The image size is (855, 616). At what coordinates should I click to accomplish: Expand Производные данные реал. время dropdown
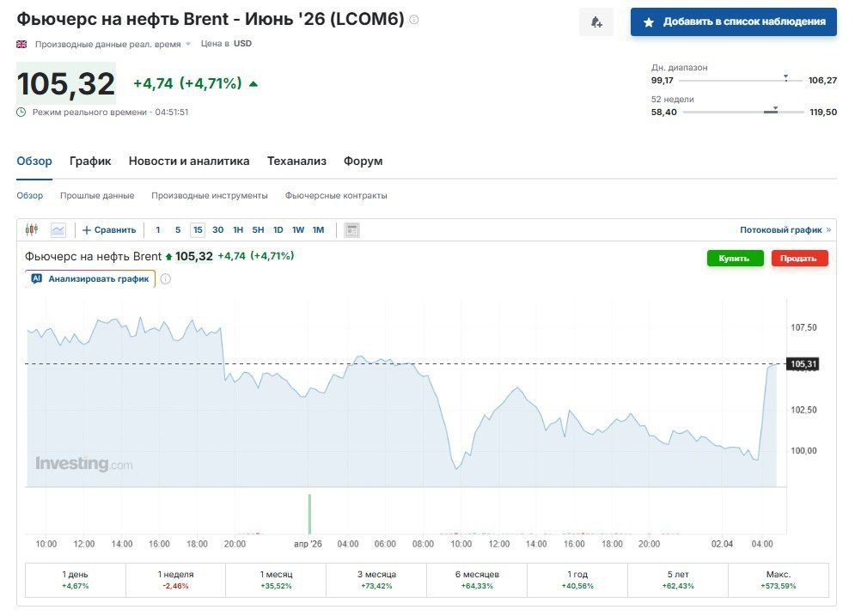click(x=188, y=44)
